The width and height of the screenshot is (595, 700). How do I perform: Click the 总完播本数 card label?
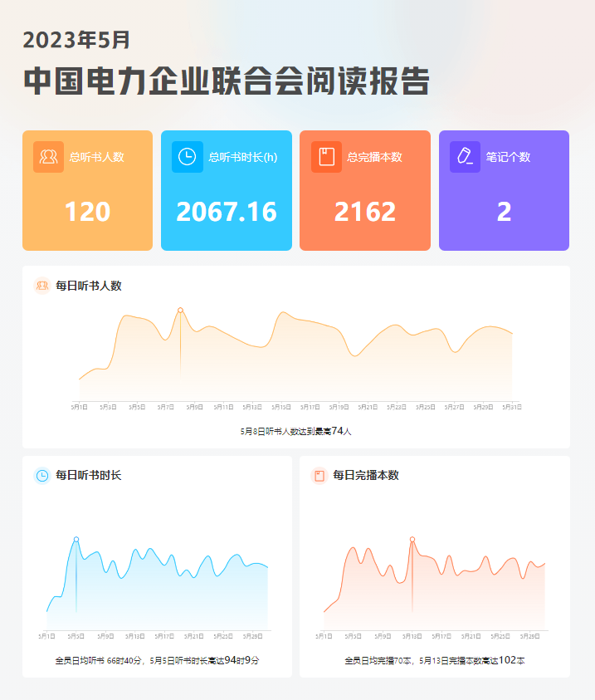point(374,157)
